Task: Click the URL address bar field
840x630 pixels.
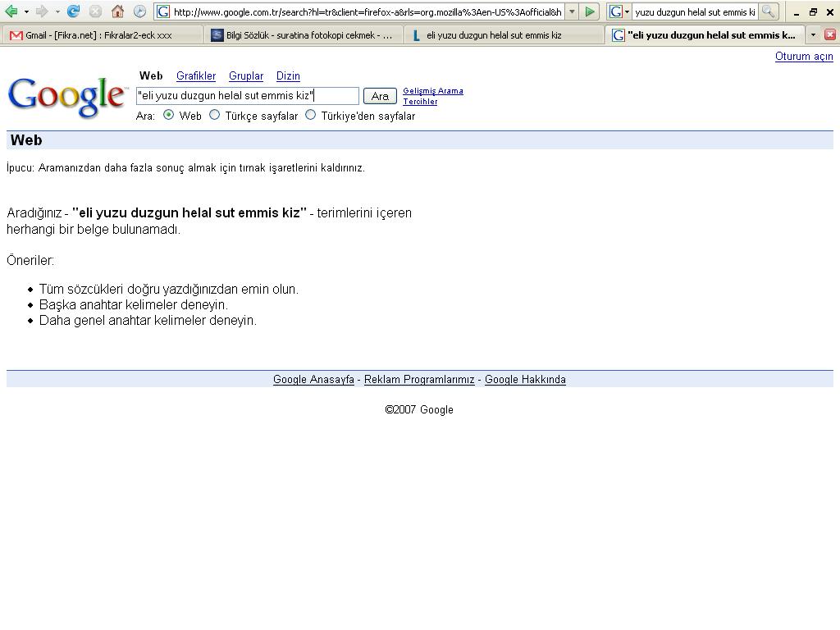Action: coord(367,11)
